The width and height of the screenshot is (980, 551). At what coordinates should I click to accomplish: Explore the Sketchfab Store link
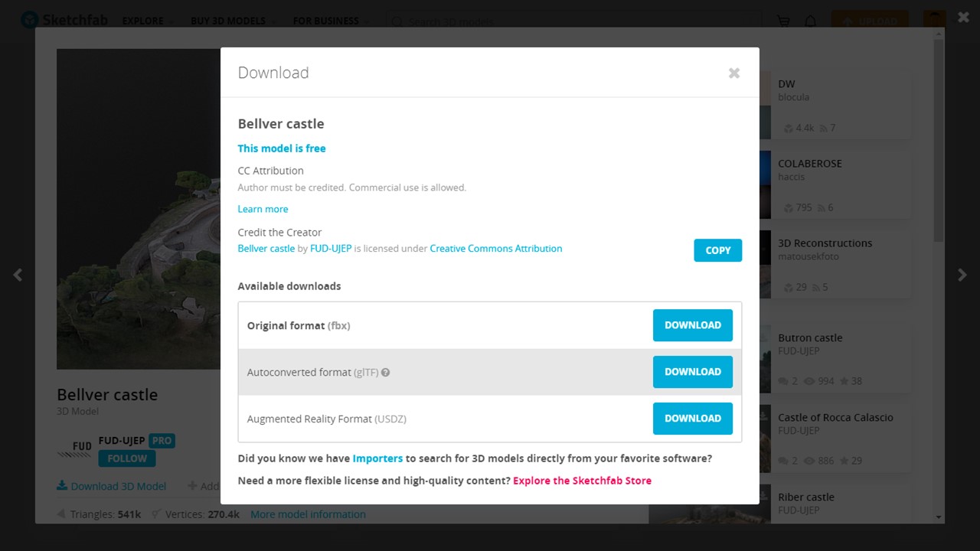tap(582, 481)
